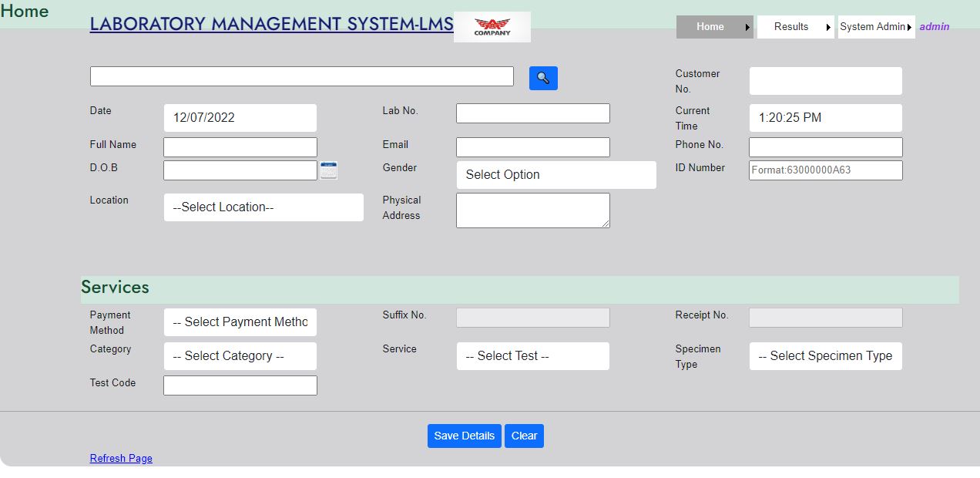
Task: Click into the ID Number field
Action: (826, 170)
